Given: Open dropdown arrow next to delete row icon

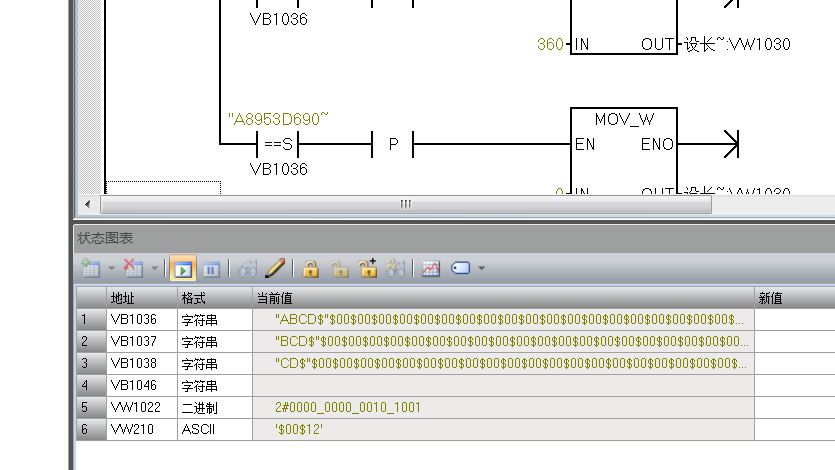Looking at the screenshot, I should pos(155,269).
